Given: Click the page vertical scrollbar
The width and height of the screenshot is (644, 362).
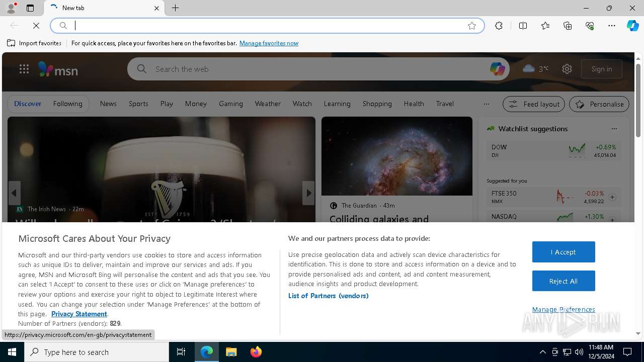Looking at the screenshot, I should (x=638, y=101).
